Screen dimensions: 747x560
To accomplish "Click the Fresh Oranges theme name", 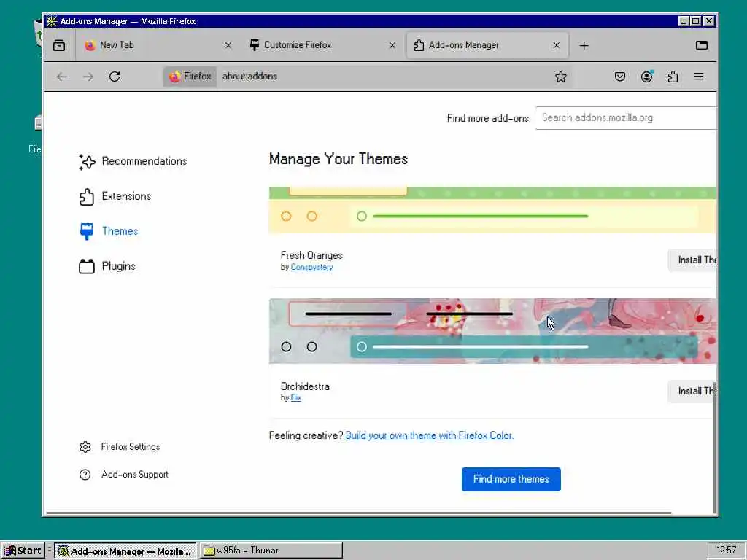I will [311, 256].
